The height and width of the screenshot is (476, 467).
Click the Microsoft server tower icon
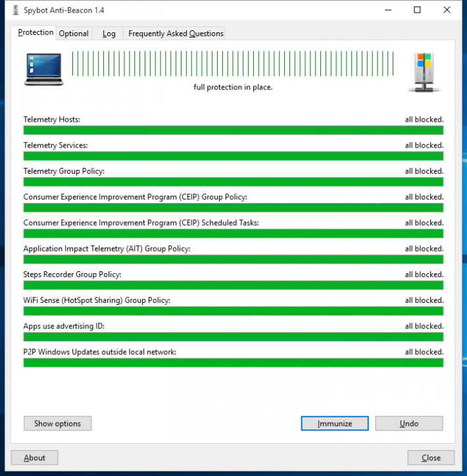pos(424,72)
